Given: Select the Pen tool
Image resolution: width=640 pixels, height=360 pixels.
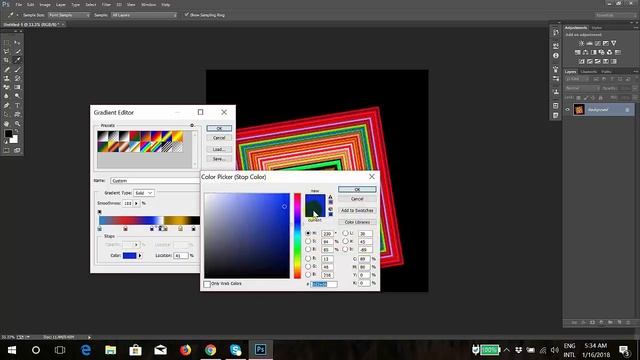Looking at the screenshot, I should [7, 105].
